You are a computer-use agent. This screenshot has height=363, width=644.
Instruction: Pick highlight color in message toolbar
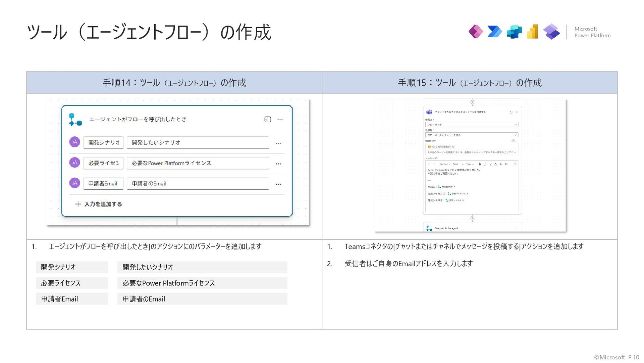(501, 164)
